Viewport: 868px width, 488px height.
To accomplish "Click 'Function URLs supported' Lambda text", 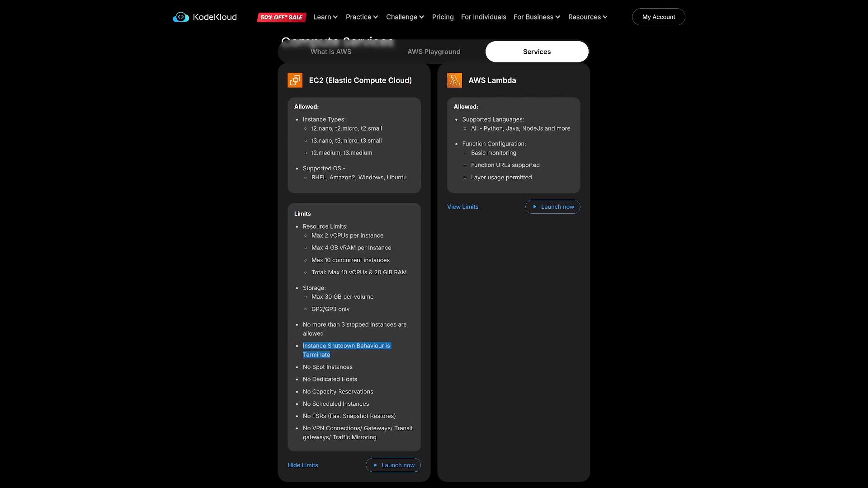I will point(505,165).
